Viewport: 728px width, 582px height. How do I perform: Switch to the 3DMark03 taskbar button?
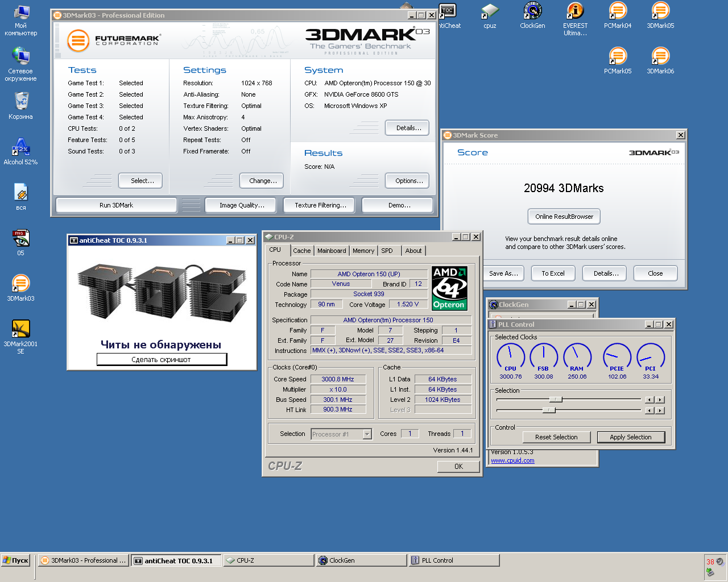pos(84,560)
